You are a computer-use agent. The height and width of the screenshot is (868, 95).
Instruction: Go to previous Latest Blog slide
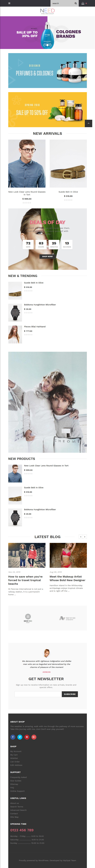point(81,537)
